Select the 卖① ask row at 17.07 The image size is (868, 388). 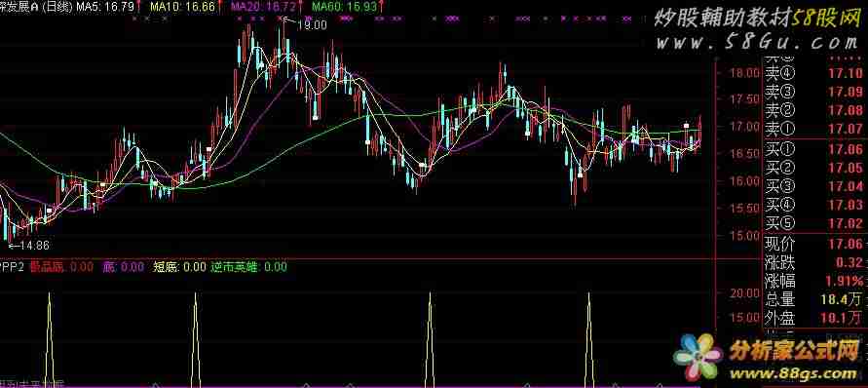click(814, 129)
